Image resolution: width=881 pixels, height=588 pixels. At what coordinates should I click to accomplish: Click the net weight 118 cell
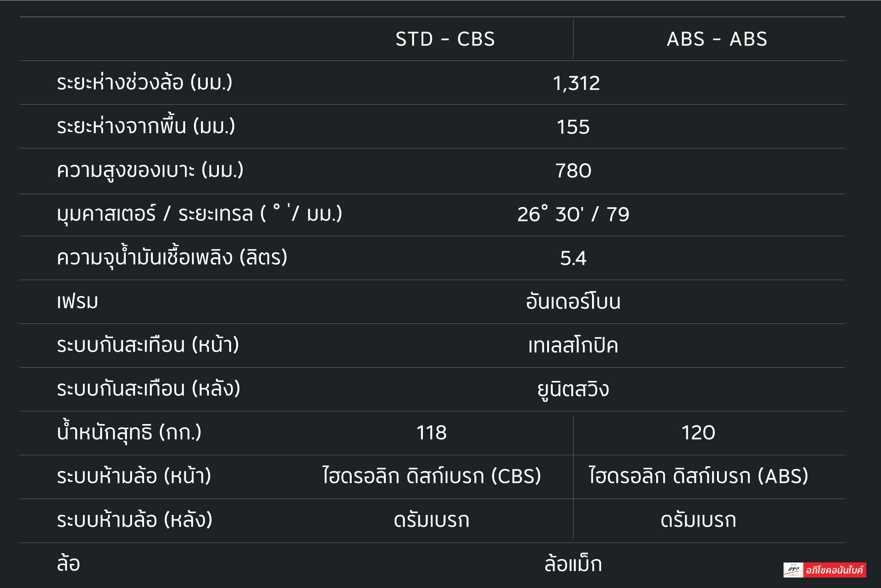pos(431,433)
